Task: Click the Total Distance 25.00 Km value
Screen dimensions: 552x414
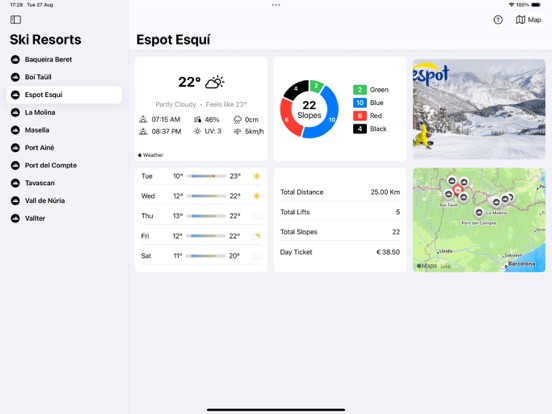Action: (x=385, y=192)
